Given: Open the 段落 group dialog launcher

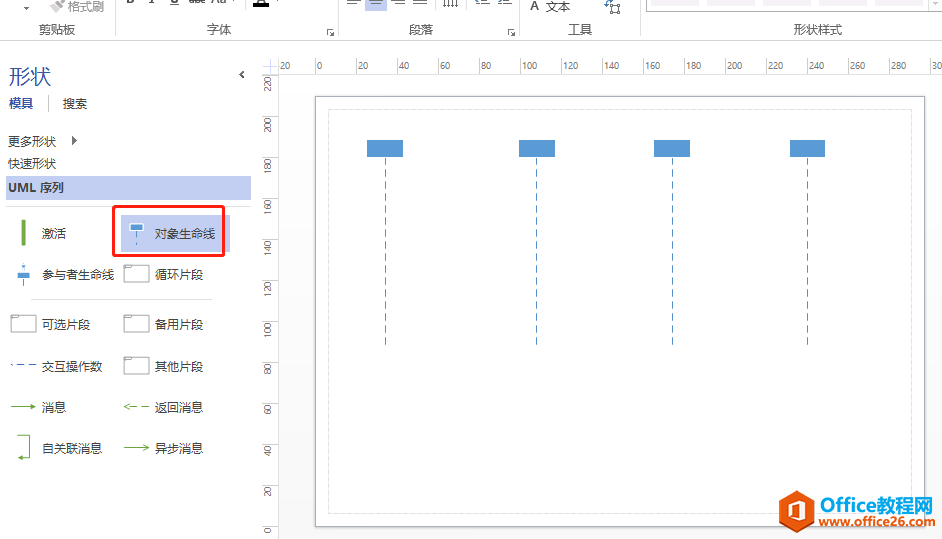Looking at the screenshot, I should [x=511, y=32].
